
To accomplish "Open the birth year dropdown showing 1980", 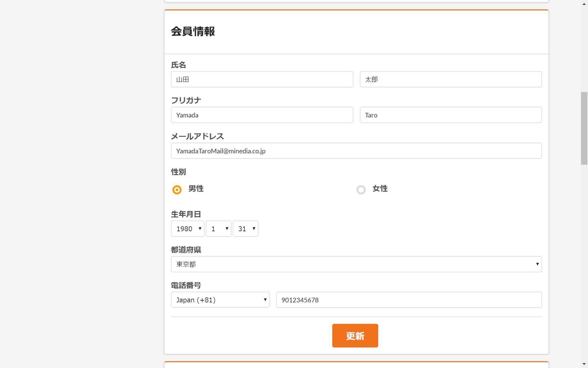I will coord(187,229).
